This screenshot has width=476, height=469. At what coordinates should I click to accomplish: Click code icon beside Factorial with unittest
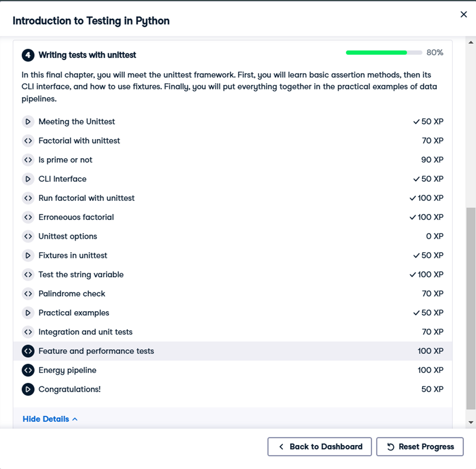pos(28,141)
